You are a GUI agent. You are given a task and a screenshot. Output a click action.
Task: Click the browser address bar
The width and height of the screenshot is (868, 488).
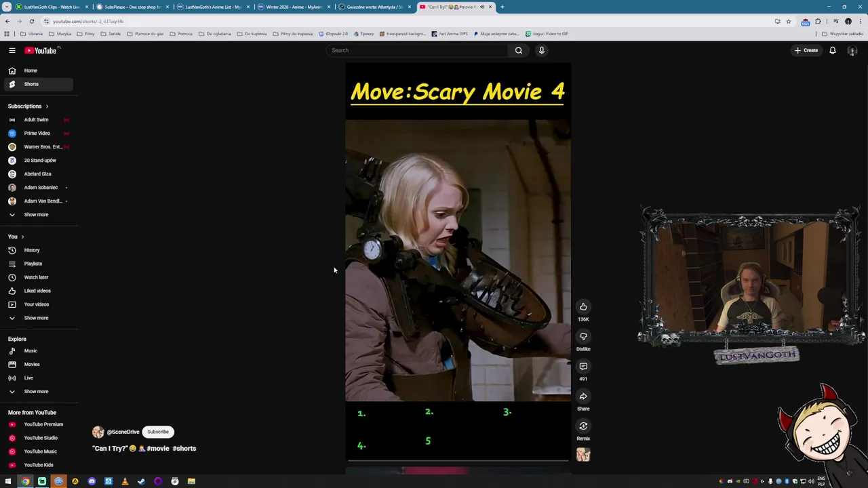[407, 21]
